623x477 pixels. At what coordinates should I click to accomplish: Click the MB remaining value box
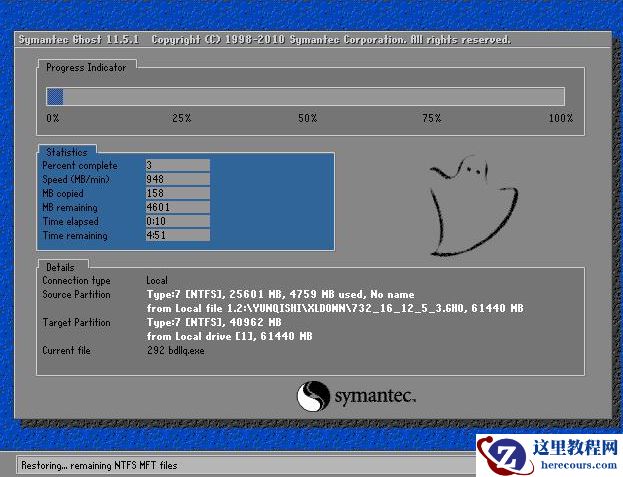click(x=177, y=207)
